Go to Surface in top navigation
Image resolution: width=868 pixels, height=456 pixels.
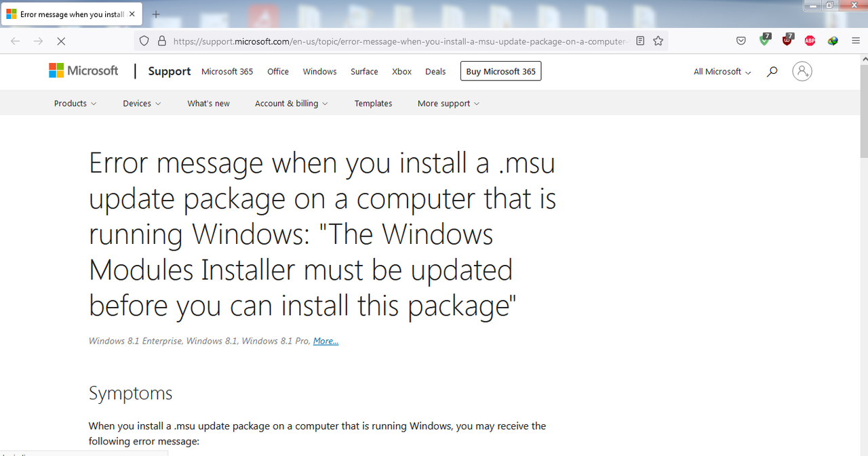point(364,71)
